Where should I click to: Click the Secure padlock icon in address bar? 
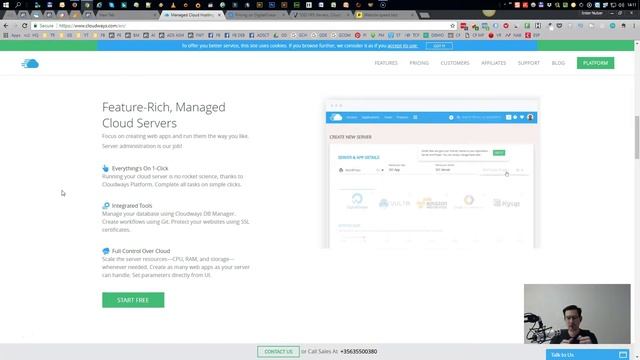[x=36, y=26]
